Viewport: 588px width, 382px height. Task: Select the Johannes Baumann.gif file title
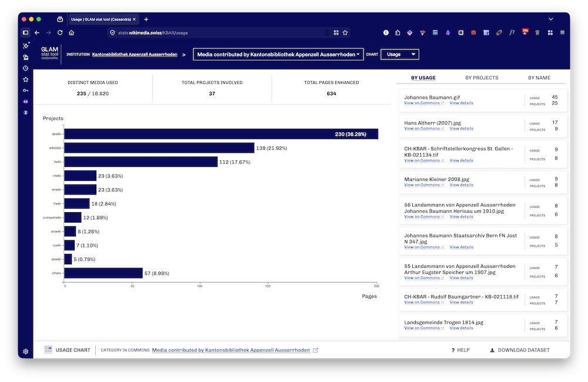(x=432, y=97)
